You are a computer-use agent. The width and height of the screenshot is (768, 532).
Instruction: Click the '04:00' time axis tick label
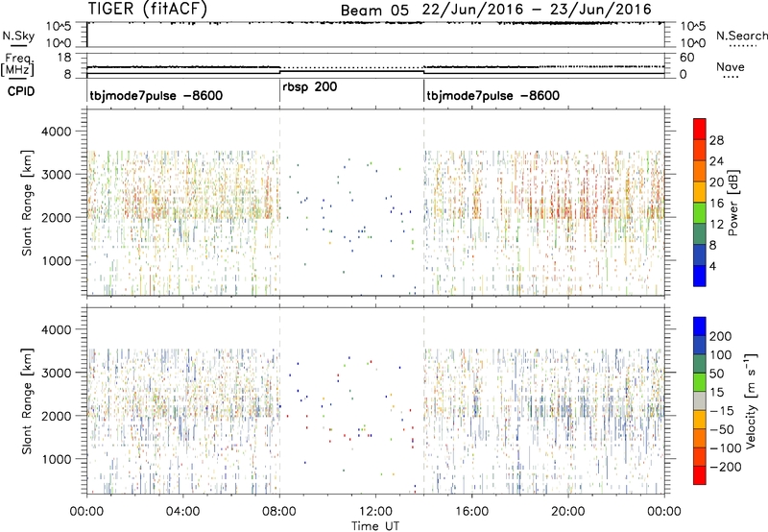click(183, 512)
